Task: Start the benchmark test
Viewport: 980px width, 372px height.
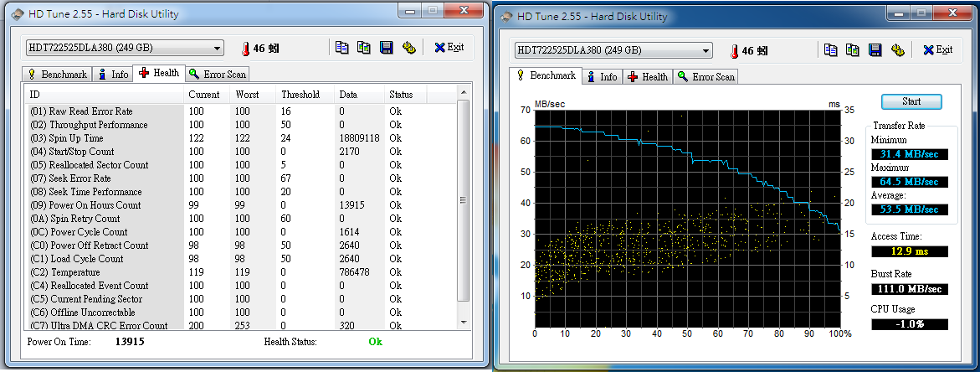Action: 911,101
